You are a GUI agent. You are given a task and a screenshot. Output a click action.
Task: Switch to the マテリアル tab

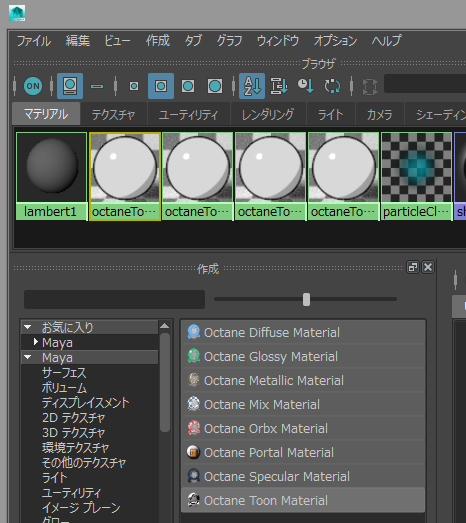click(x=46, y=114)
